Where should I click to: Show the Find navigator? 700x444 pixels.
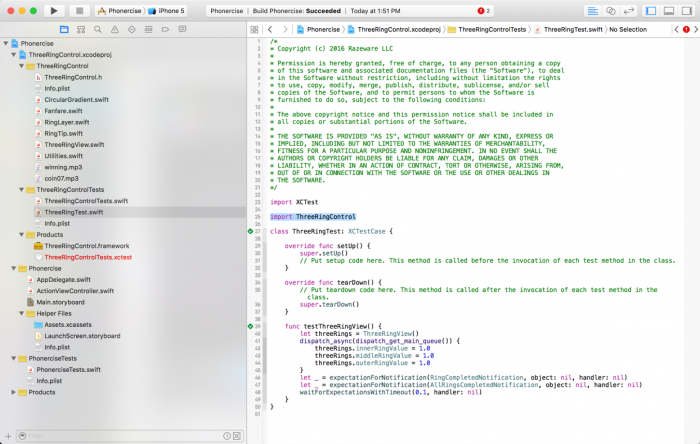click(98, 29)
